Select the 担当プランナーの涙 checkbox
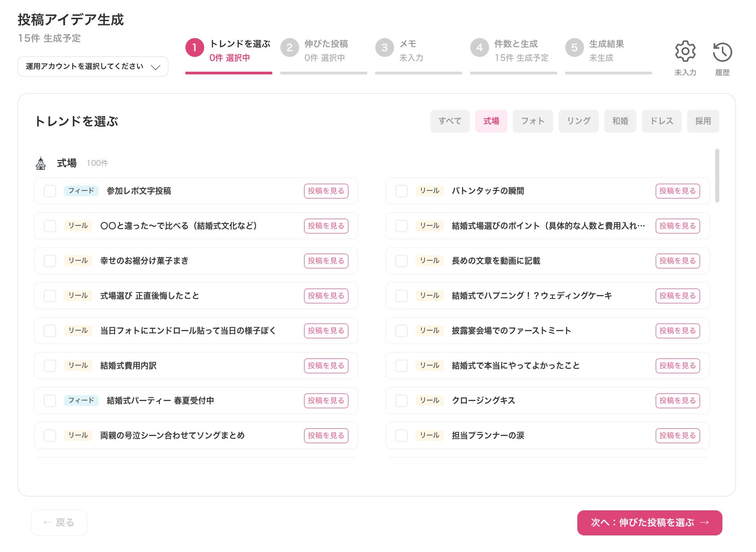The image size is (756, 552). tap(402, 436)
